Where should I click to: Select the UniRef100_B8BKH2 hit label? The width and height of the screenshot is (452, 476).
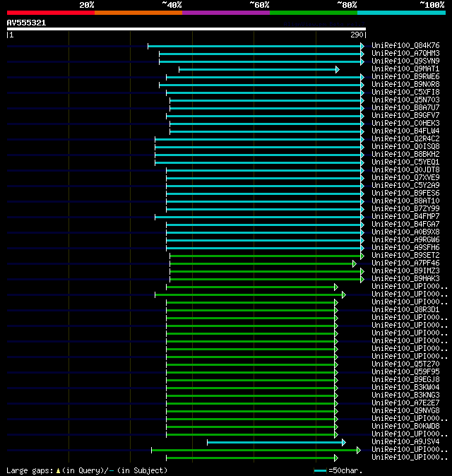coord(405,154)
